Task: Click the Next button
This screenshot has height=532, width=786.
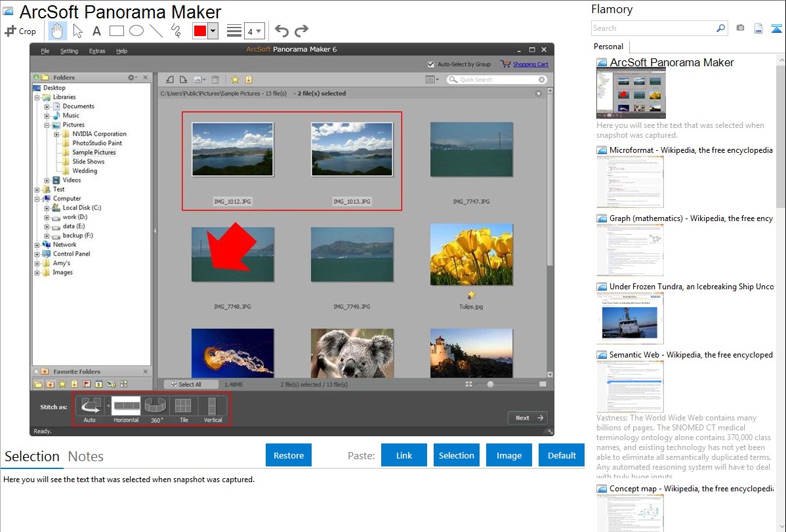Action: point(527,418)
